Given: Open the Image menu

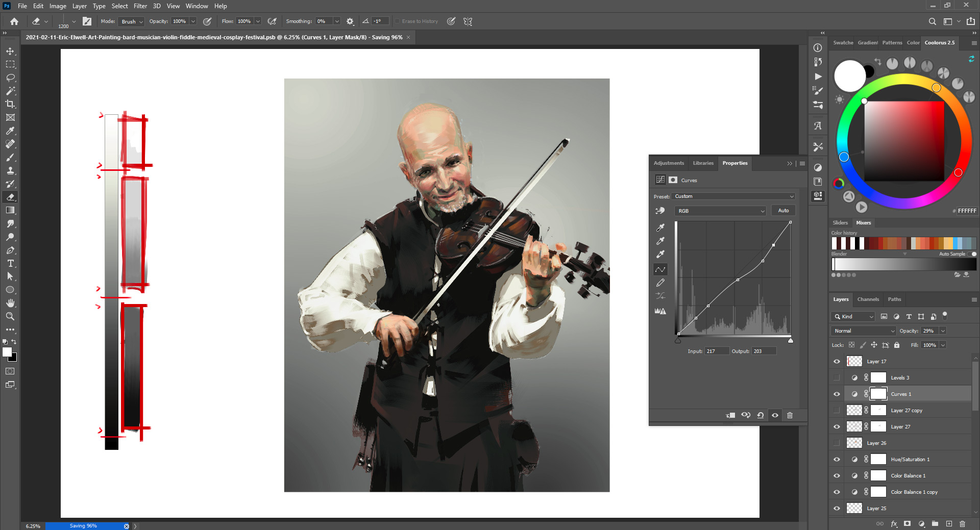Looking at the screenshot, I should pos(58,6).
